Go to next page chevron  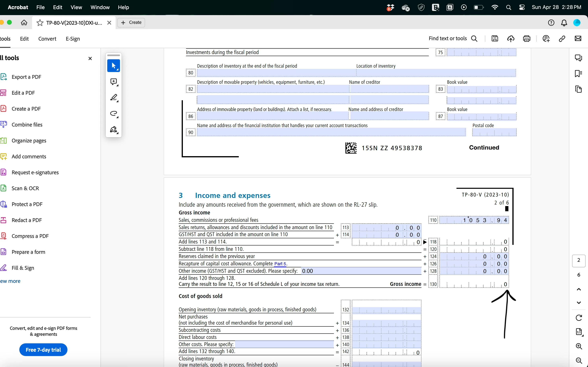pos(578,302)
